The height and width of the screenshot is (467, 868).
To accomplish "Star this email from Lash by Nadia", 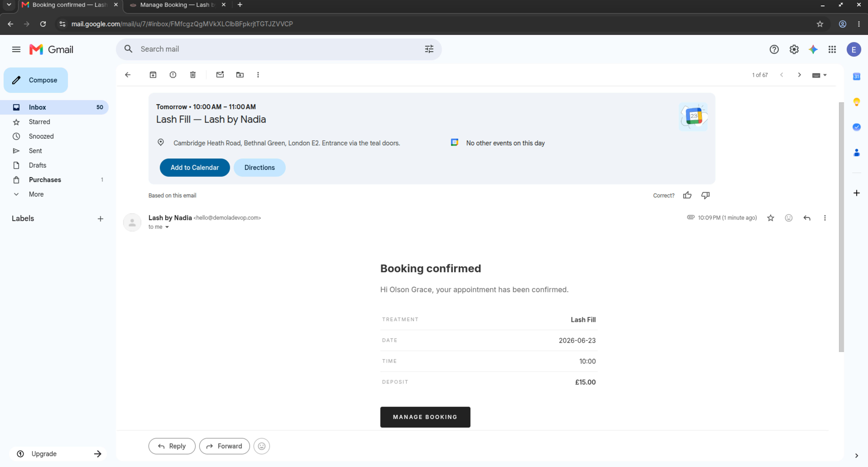I will pos(770,218).
